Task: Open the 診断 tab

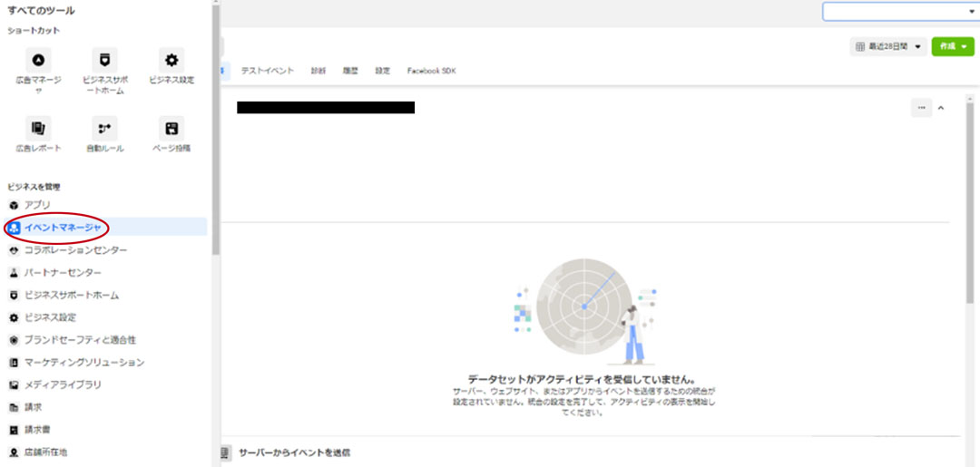Action: coord(318,71)
